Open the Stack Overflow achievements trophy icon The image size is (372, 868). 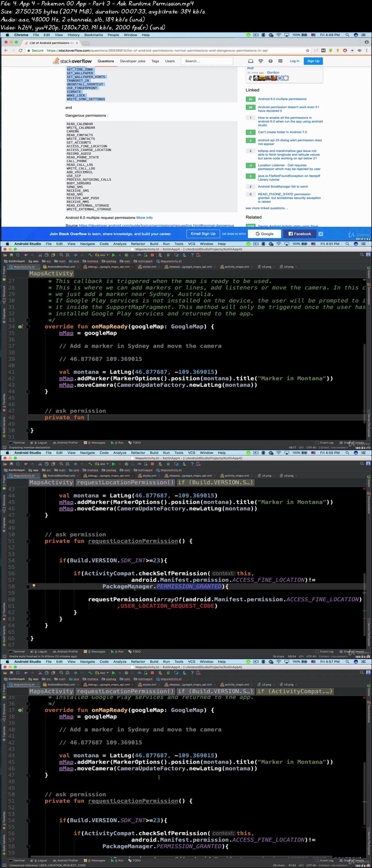pyautogui.click(x=260, y=61)
